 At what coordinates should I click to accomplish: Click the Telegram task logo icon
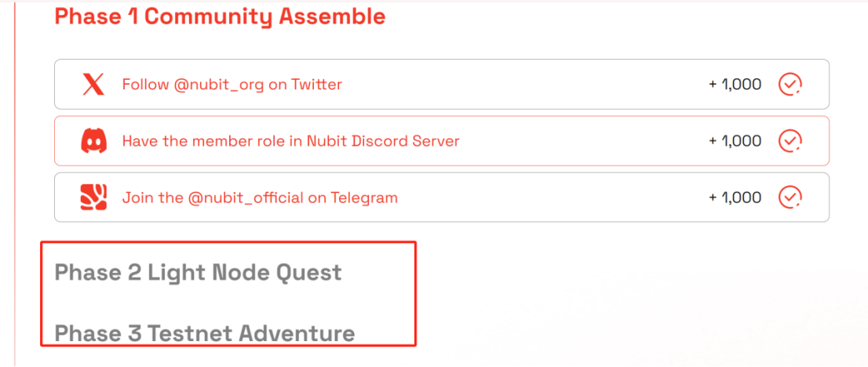tap(93, 198)
